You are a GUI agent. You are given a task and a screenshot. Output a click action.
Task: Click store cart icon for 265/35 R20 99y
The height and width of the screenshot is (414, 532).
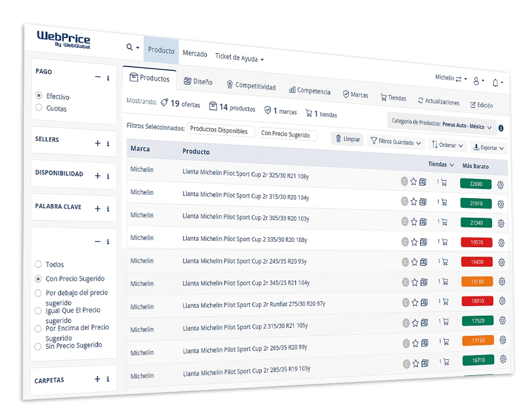click(x=446, y=342)
